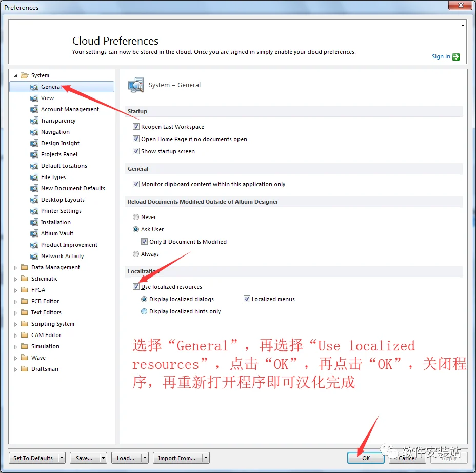Click the green Sign in arrow icon
Screen dimensions: 476x473
(455, 57)
